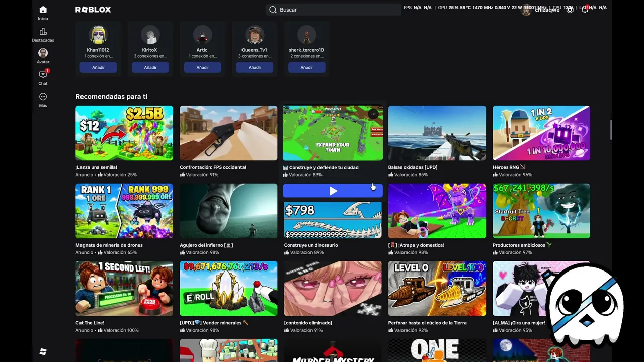Screen dimensions: 644x362
Task: Click the title "Perforar hasta el núcleo de la Tierra"
Action: pyautogui.click(x=428, y=323)
